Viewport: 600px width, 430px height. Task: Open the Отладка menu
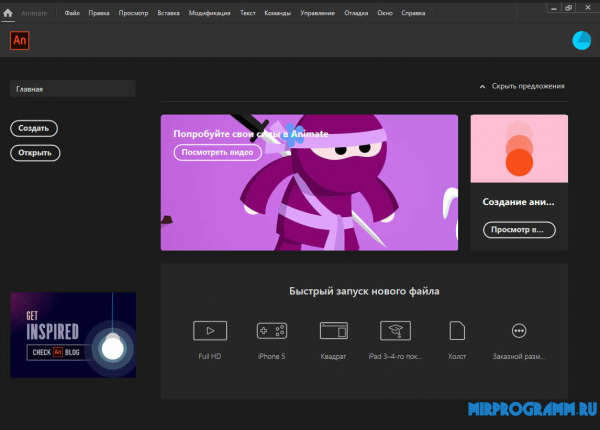[x=356, y=13]
